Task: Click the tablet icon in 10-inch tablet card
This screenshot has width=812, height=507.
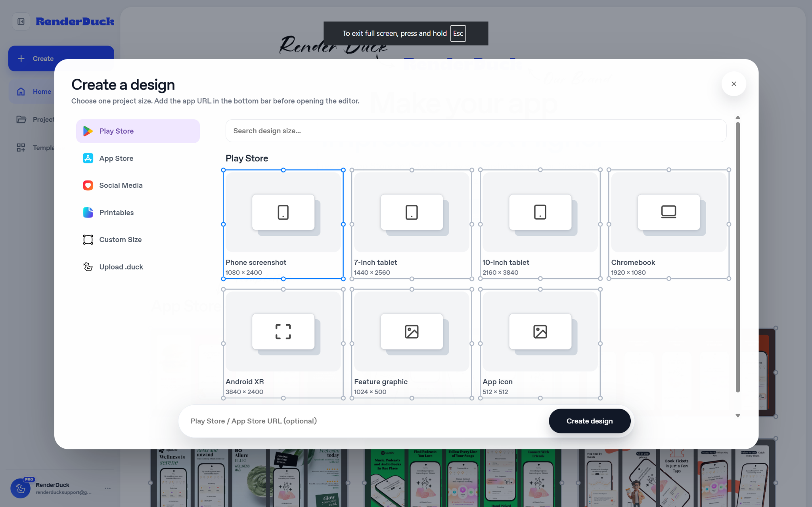Action: pos(540,212)
